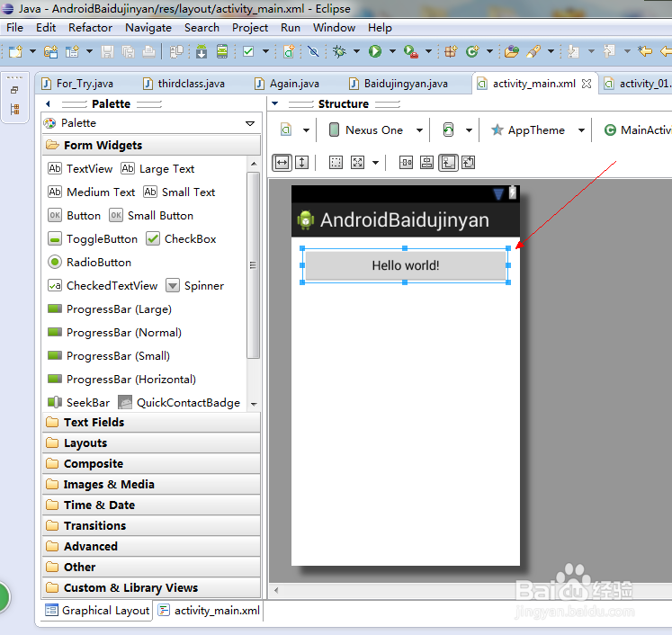Select the ProgressBar (Large) widget

[x=110, y=309]
